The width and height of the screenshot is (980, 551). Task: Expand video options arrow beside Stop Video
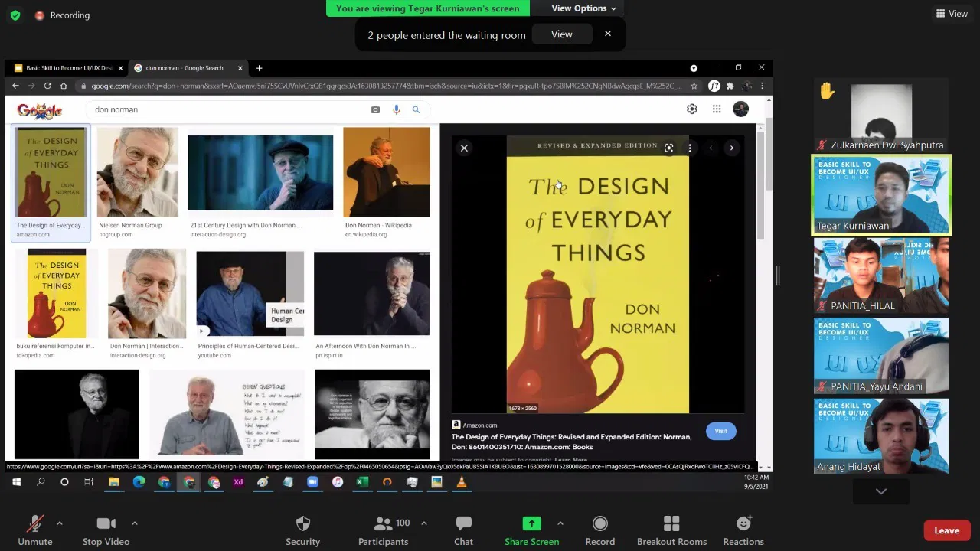pyautogui.click(x=135, y=523)
